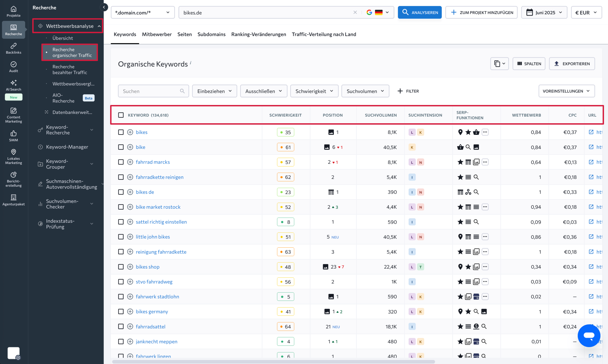
Task: Click the plus Filter button
Action: click(408, 91)
